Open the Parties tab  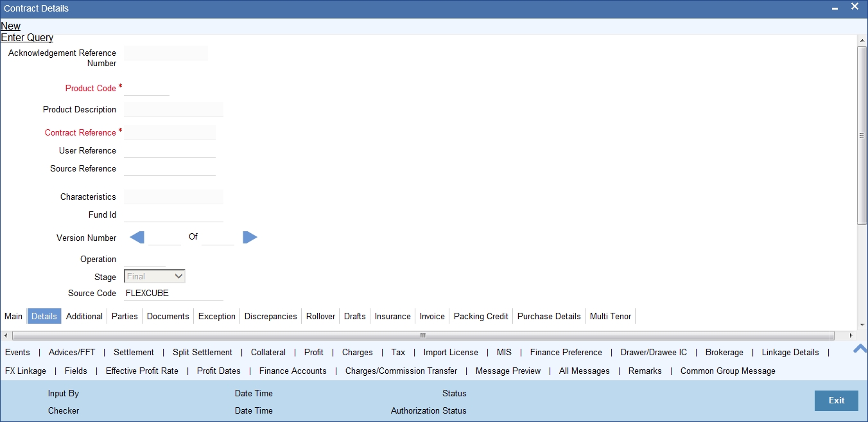125,316
